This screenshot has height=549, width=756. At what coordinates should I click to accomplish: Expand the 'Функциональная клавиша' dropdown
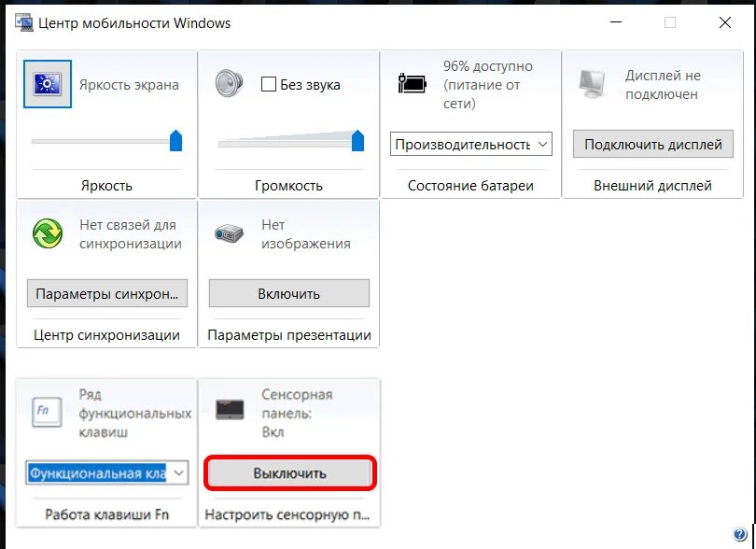pyautogui.click(x=179, y=473)
